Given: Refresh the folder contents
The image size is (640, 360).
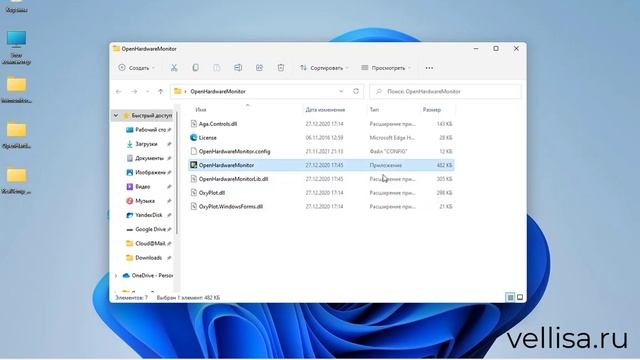Looking at the screenshot, I should 356,91.
